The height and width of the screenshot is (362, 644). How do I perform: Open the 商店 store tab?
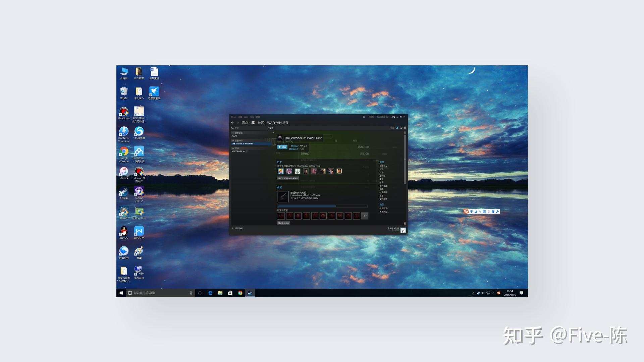pyautogui.click(x=245, y=123)
